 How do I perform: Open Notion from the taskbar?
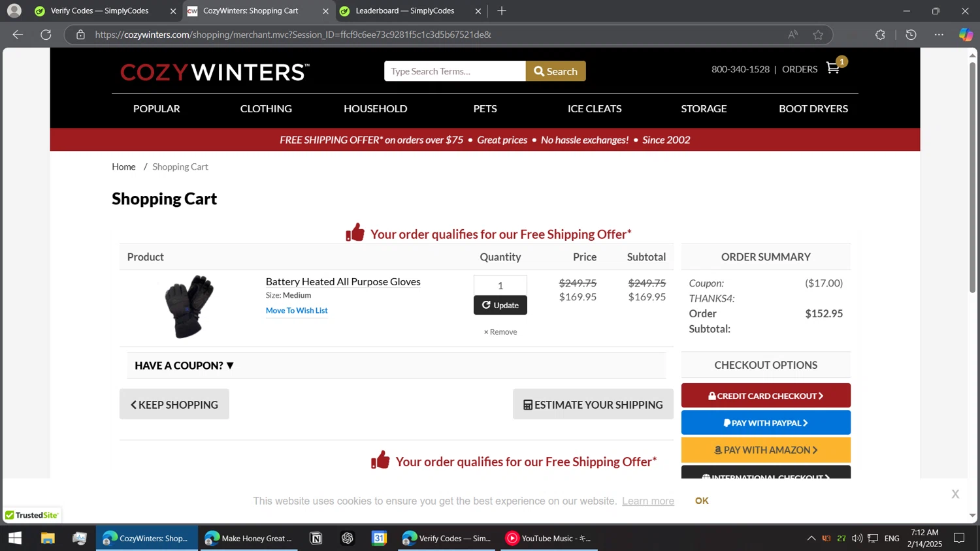(316, 538)
